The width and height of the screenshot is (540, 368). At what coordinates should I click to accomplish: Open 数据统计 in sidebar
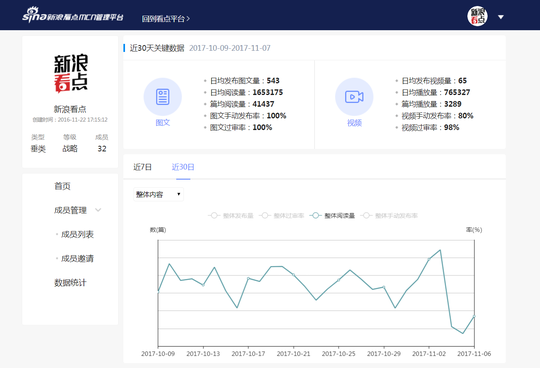pyautogui.click(x=70, y=283)
